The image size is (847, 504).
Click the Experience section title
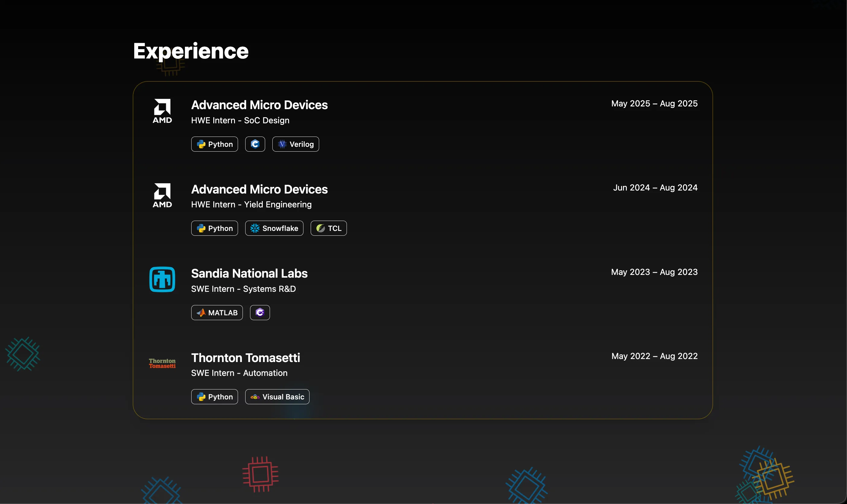click(x=191, y=51)
